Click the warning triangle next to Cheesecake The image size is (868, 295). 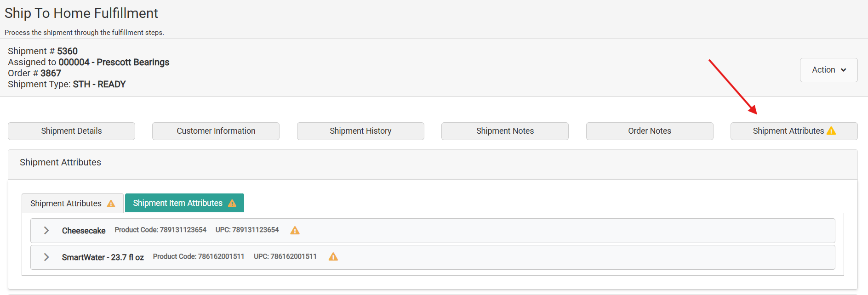click(295, 230)
